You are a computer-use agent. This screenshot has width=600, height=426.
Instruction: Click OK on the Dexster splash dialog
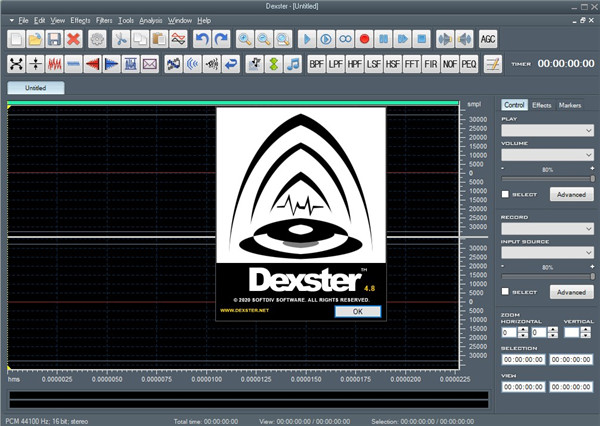pyautogui.click(x=358, y=311)
